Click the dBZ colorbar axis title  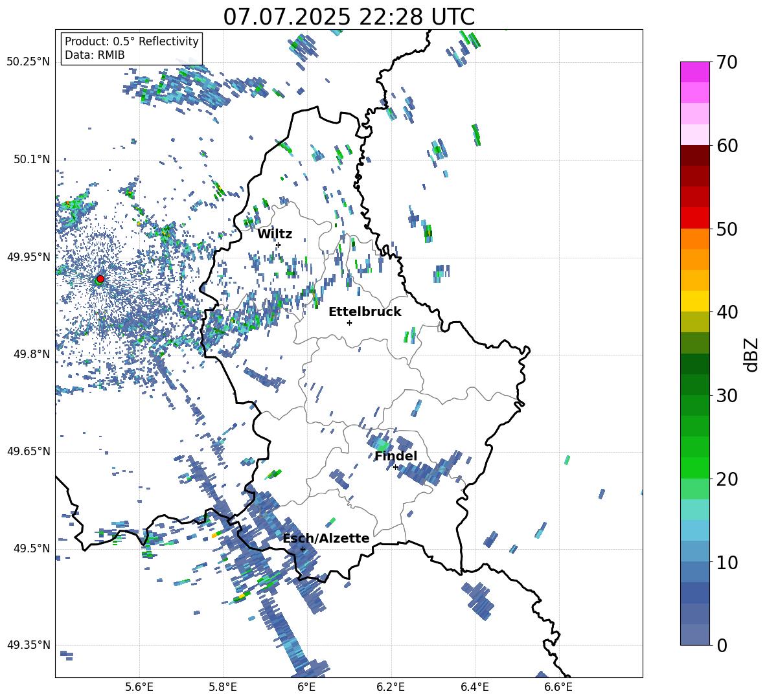point(751,354)
